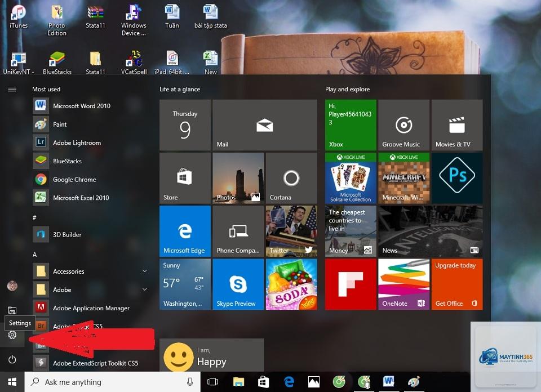Expand the Adobe folder chevron
Screen dimensions: 541x392
pos(145,289)
